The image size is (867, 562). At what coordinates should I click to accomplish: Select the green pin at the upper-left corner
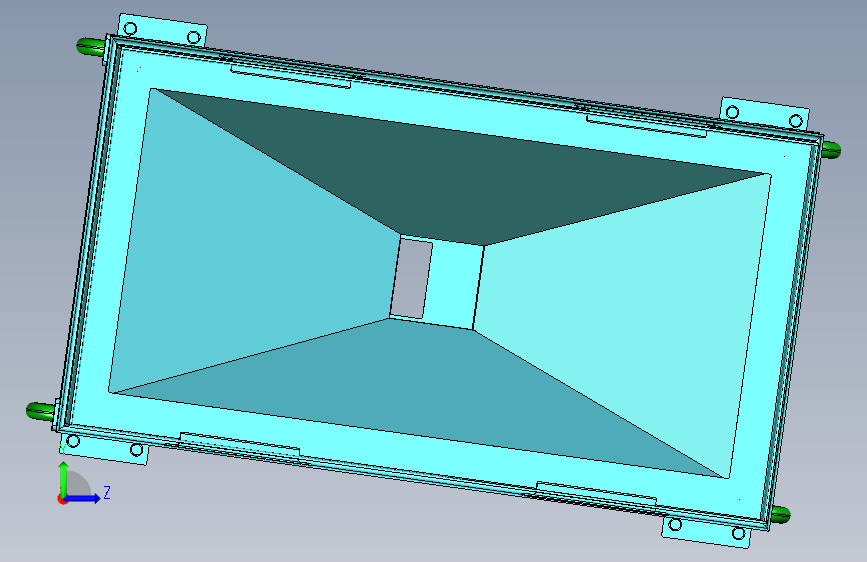point(91,46)
